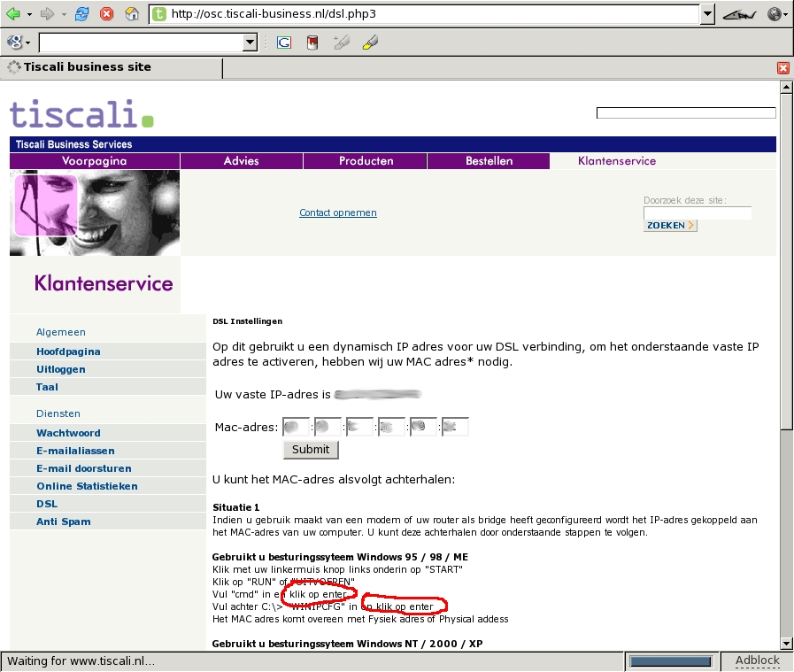Open the globe icon menu

click(777, 14)
